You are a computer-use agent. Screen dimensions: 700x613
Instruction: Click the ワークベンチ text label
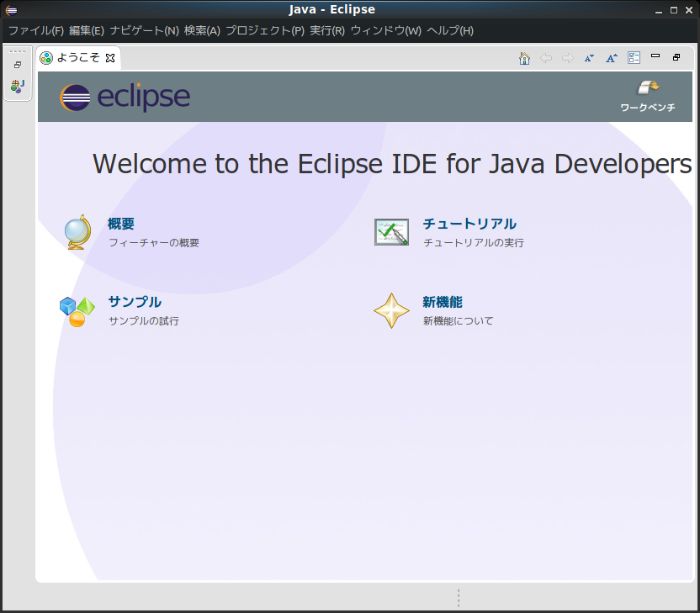[648, 108]
